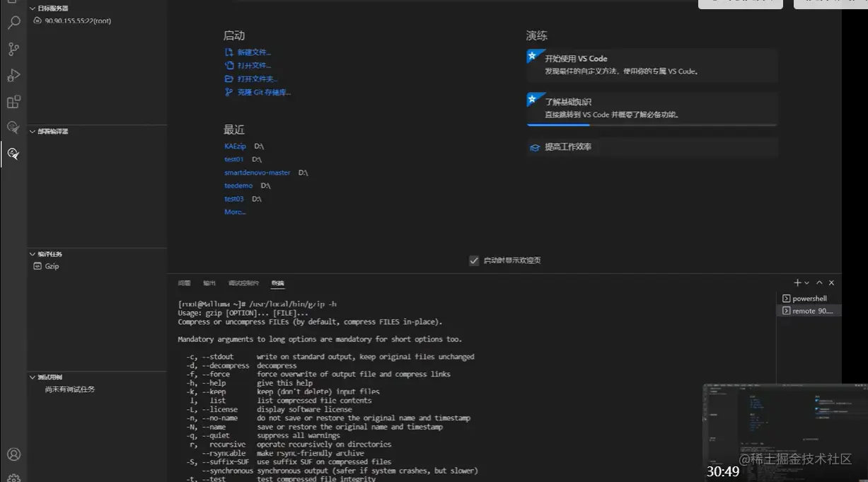Click the '-c, --stdout' terminal line
This screenshot has height=482, width=868.
pos(330,357)
